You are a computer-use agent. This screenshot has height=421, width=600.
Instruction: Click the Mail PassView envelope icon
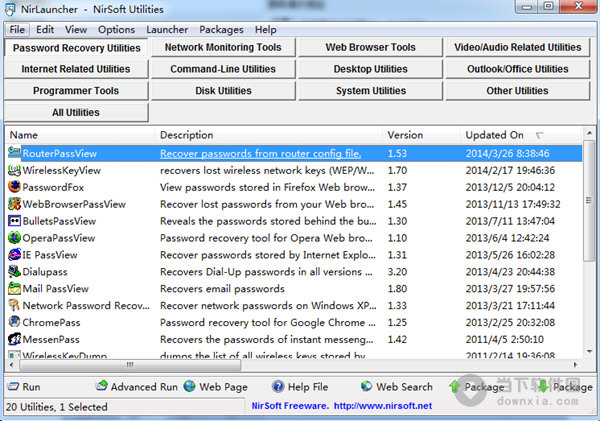[x=14, y=288]
